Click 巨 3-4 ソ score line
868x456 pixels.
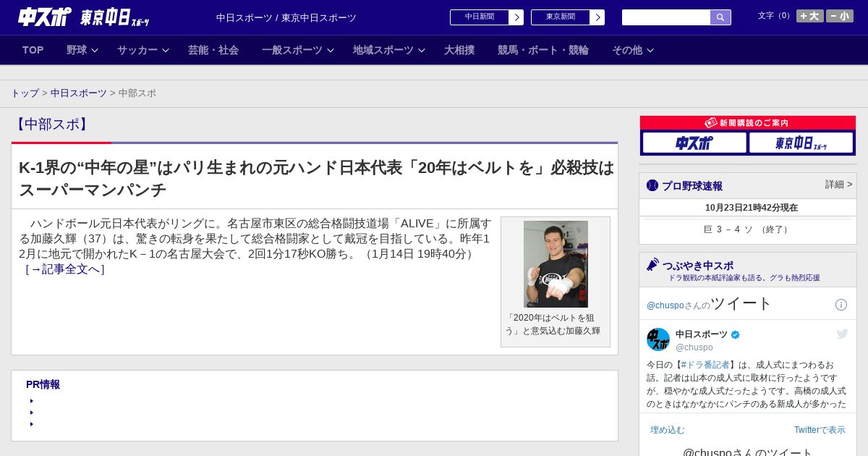click(x=747, y=229)
